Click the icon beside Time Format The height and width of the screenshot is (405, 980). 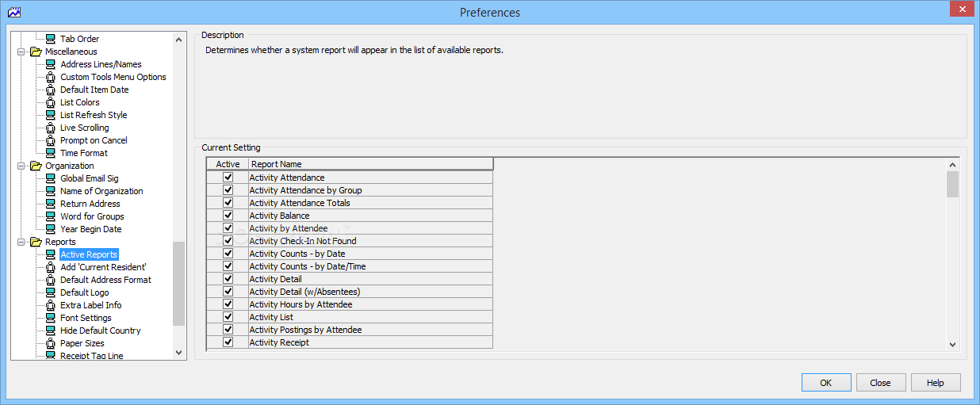[x=51, y=153]
